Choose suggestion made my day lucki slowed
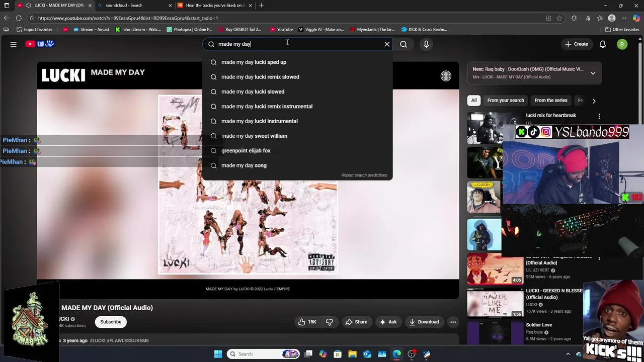Image resolution: width=644 pixels, height=362 pixels. coord(297,92)
